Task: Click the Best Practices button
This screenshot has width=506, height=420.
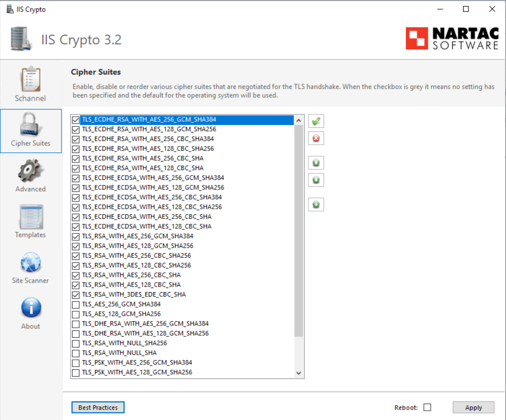Action: [x=98, y=407]
